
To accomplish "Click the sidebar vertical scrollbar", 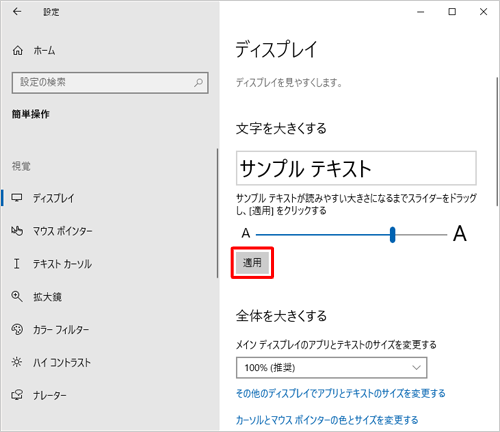I will [218, 213].
